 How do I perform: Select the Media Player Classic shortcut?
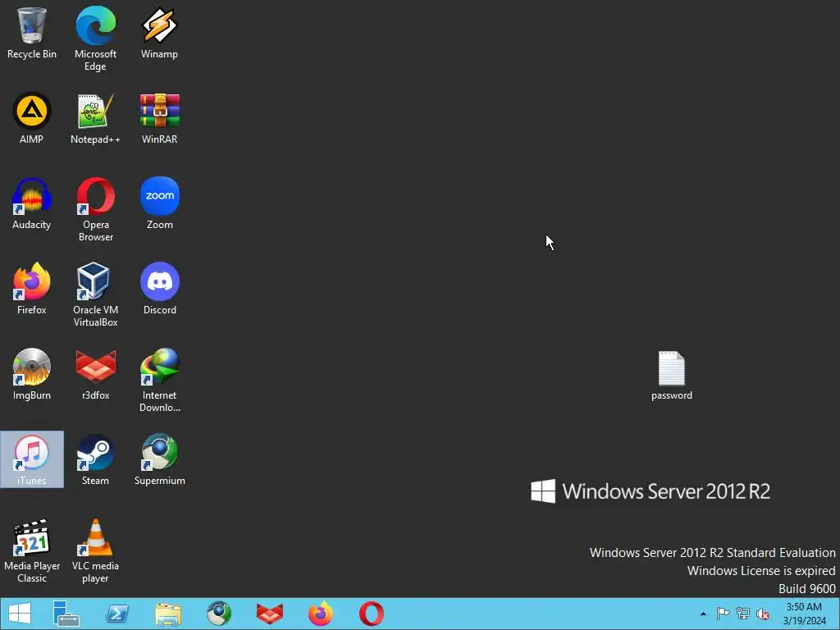point(32,550)
